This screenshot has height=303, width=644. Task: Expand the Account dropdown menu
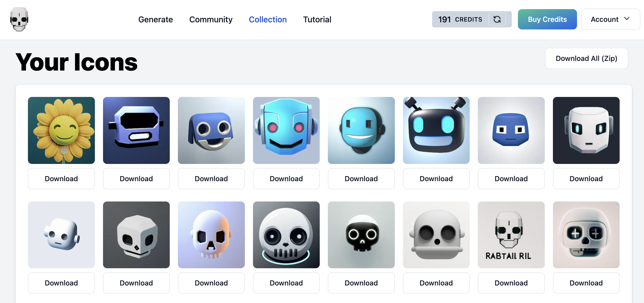(x=610, y=19)
